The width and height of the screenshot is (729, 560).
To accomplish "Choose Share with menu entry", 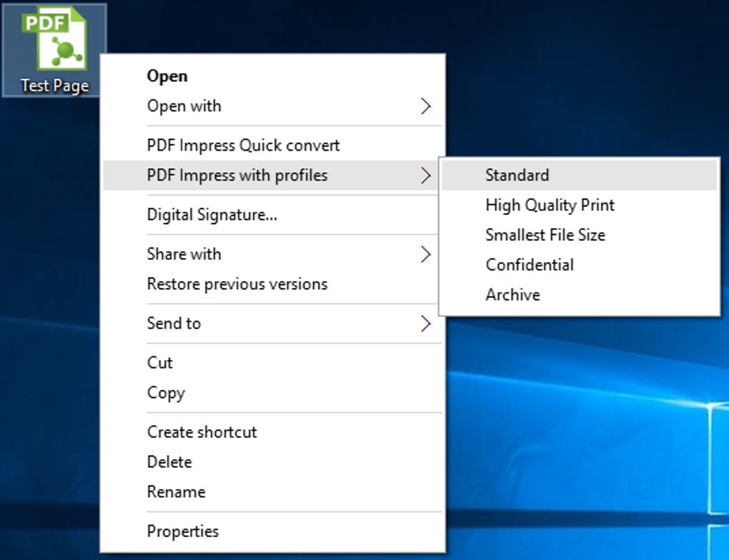I will [272, 254].
